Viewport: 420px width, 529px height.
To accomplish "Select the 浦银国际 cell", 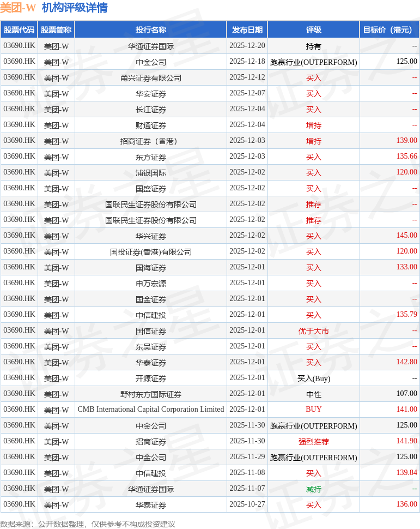I will (x=151, y=173).
